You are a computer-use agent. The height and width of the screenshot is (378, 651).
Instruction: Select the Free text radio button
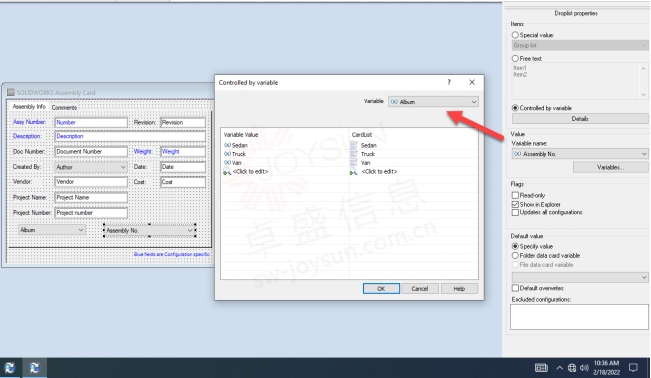[x=515, y=59]
